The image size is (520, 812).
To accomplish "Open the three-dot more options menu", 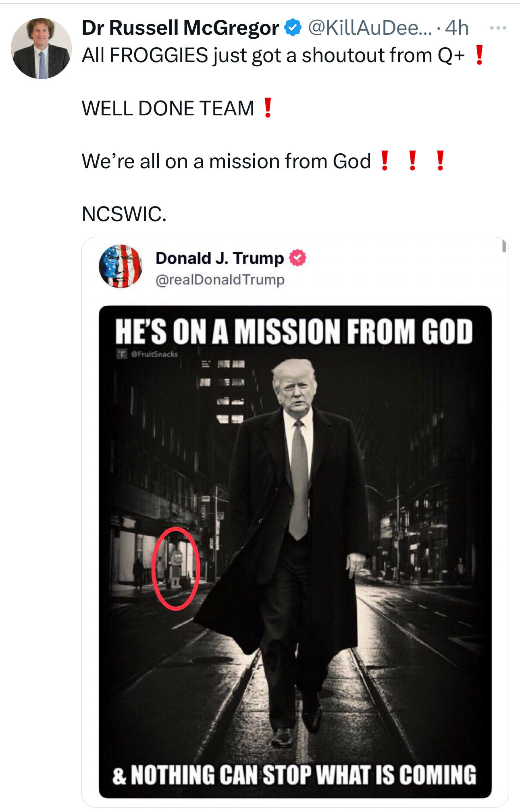I will (x=498, y=28).
